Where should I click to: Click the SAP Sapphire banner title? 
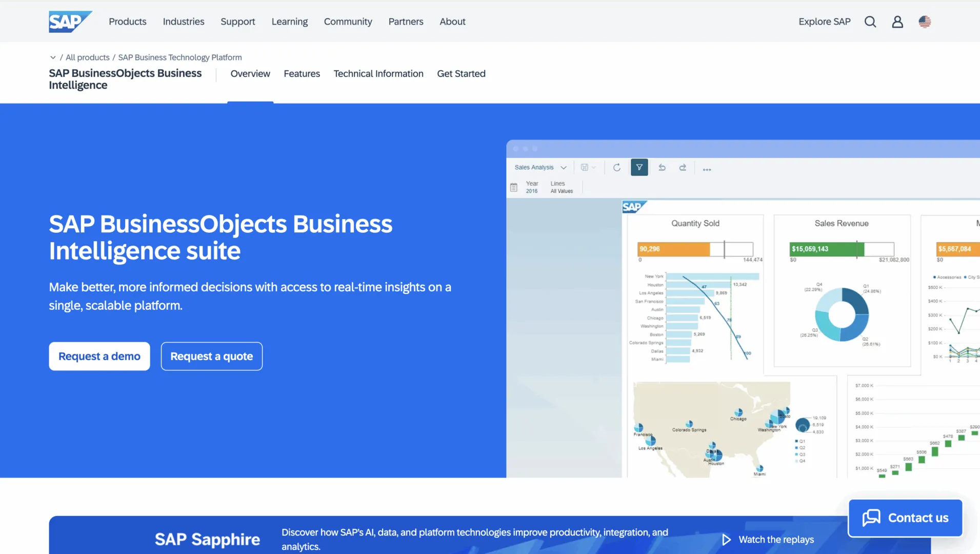coord(207,540)
